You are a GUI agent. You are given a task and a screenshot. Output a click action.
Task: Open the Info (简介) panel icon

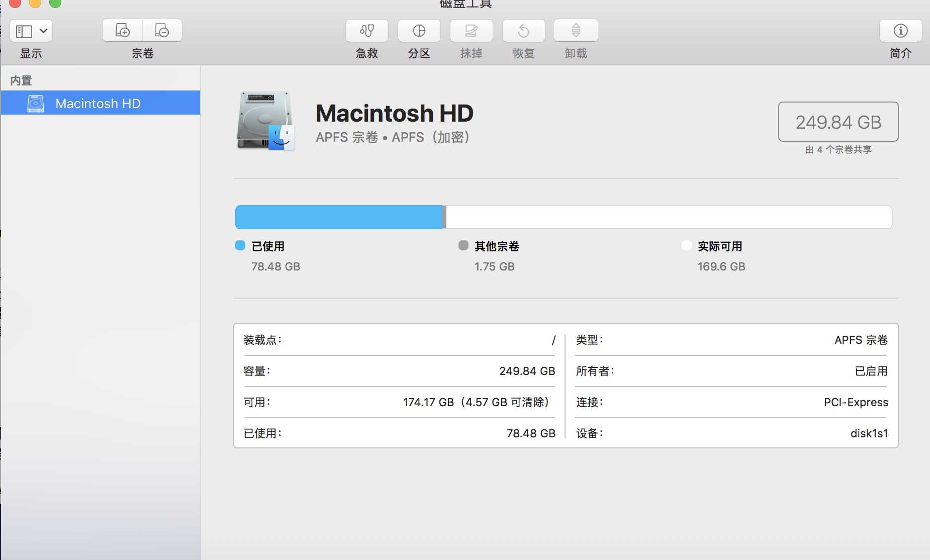point(901,31)
